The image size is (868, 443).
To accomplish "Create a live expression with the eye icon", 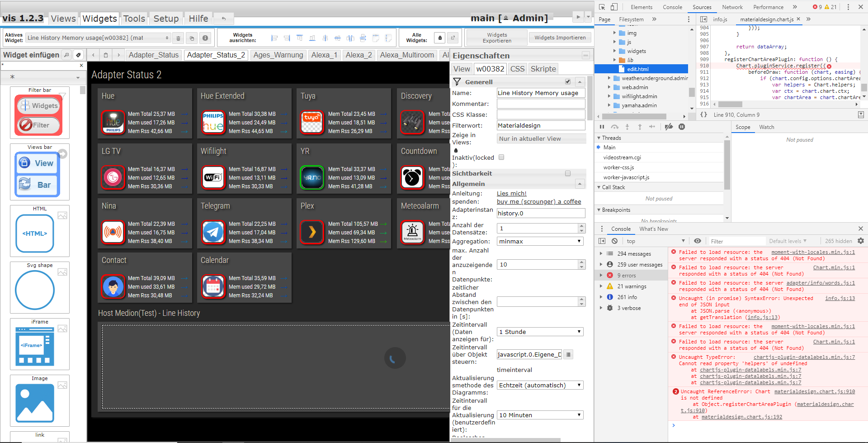I will [x=698, y=241].
